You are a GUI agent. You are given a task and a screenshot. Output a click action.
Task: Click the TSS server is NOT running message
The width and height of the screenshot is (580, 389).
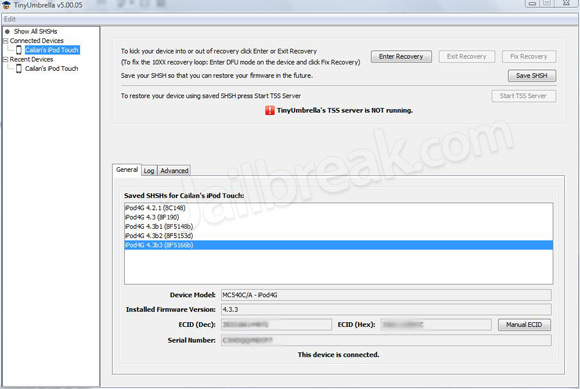tap(345, 110)
